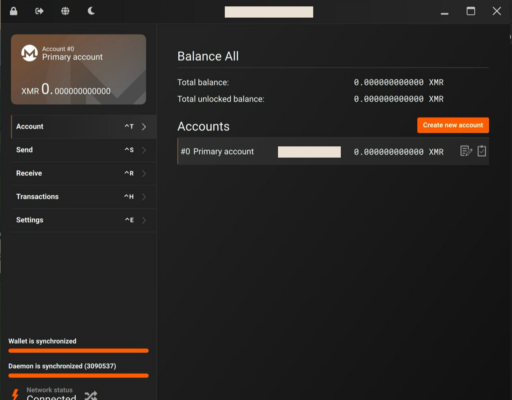
Task: Expand the Settings row chevron
Action: pos(144,220)
